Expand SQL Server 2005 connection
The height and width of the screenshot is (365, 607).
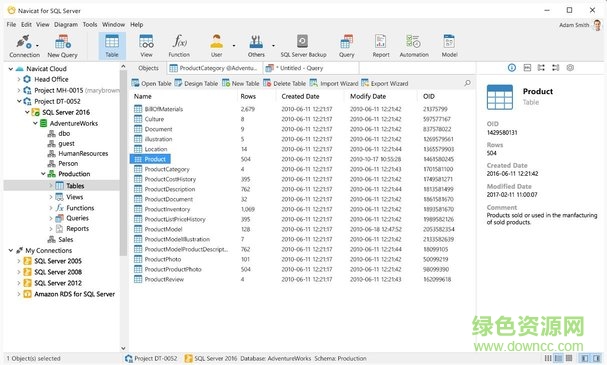[19, 261]
